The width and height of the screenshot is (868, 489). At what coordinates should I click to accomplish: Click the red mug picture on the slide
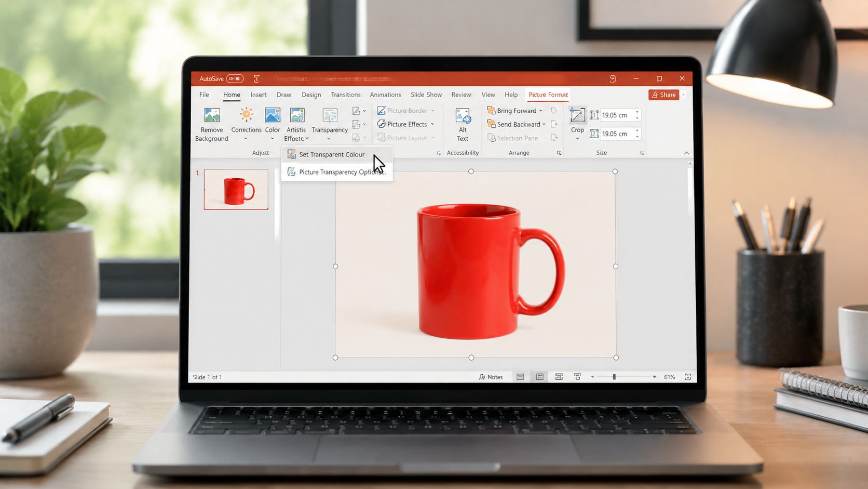490,271
